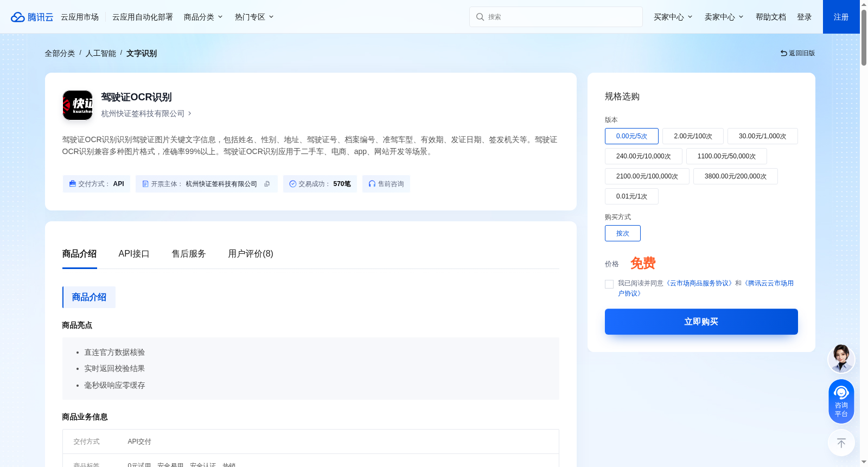
Task: Switch to the API接口 tab
Action: pos(134,254)
